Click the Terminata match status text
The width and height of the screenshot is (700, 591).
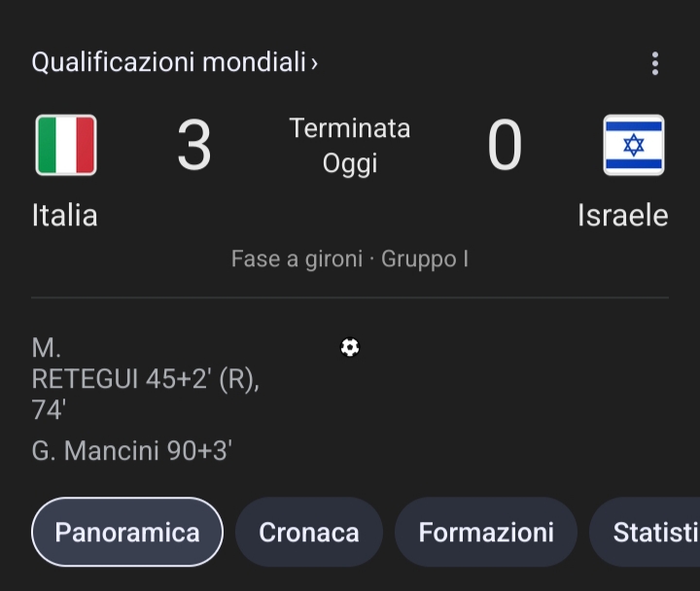(350, 128)
